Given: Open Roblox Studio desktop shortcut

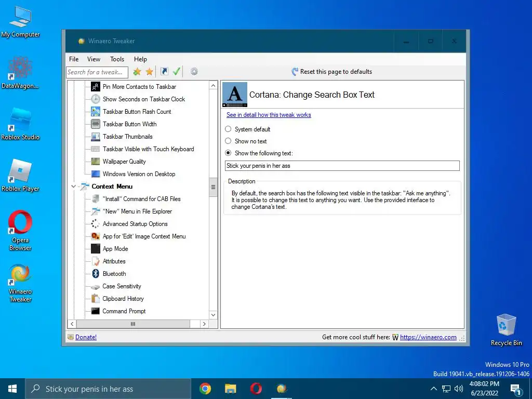Looking at the screenshot, I should click(20, 124).
